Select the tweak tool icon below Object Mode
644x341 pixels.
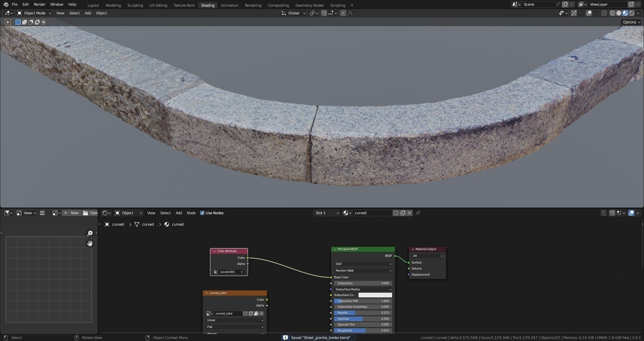[8, 22]
